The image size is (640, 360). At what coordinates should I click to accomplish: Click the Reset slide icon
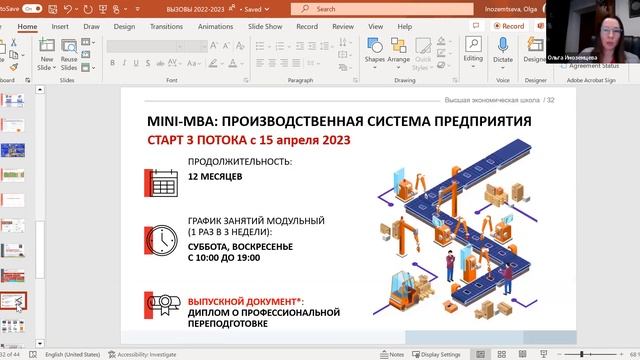(x=86, y=54)
